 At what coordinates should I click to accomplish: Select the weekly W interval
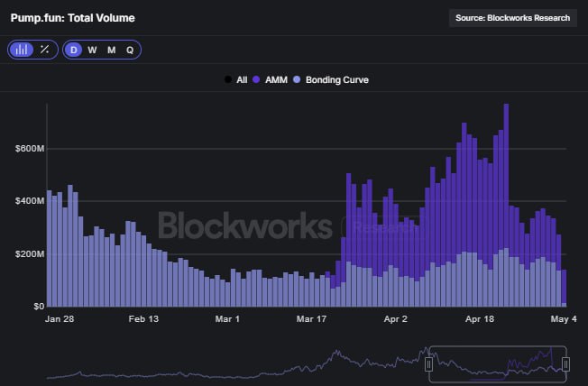tap(92, 50)
